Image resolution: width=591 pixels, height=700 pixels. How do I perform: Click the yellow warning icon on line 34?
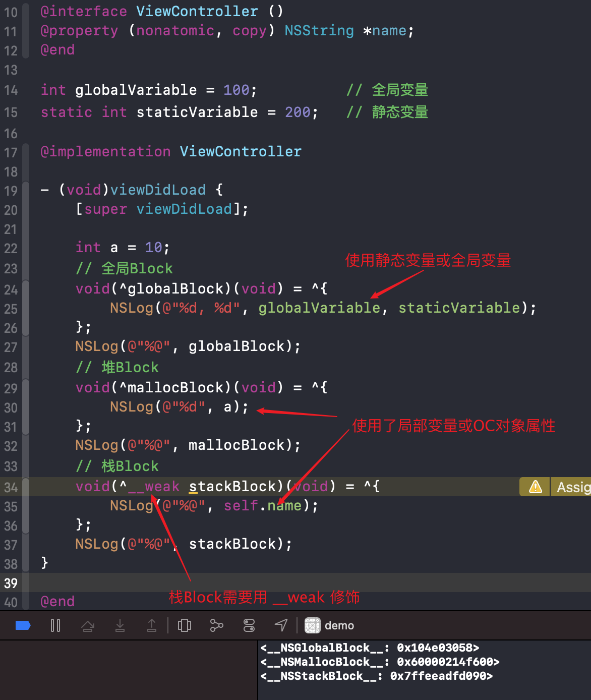click(535, 487)
